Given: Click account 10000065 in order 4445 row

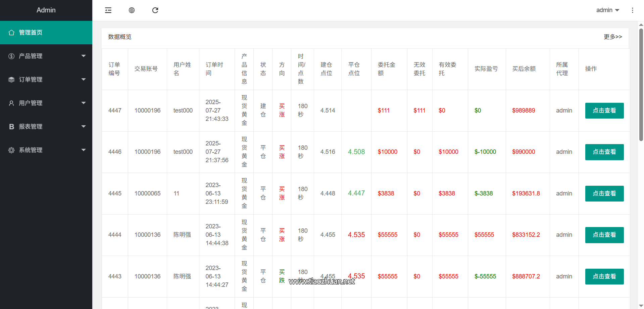Looking at the screenshot, I should (x=147, y=193).
